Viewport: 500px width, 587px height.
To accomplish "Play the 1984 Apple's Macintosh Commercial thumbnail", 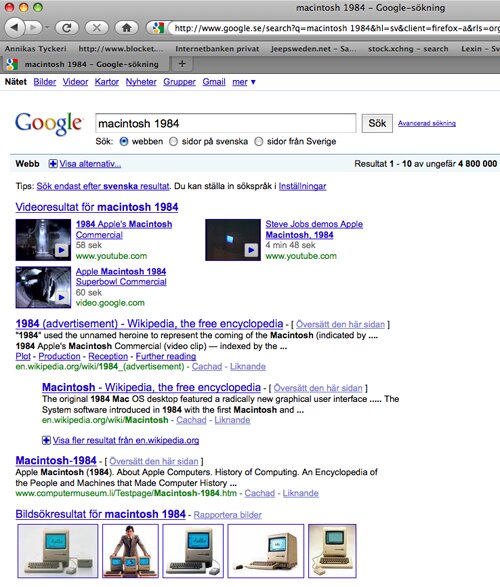I will click(43, 240).
